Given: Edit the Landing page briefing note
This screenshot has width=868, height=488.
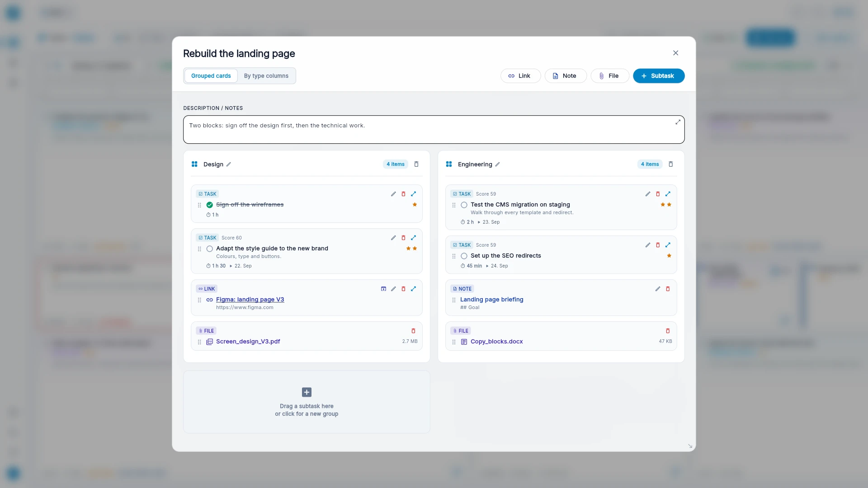Looking at the screenshot, I should click(658, 289).
